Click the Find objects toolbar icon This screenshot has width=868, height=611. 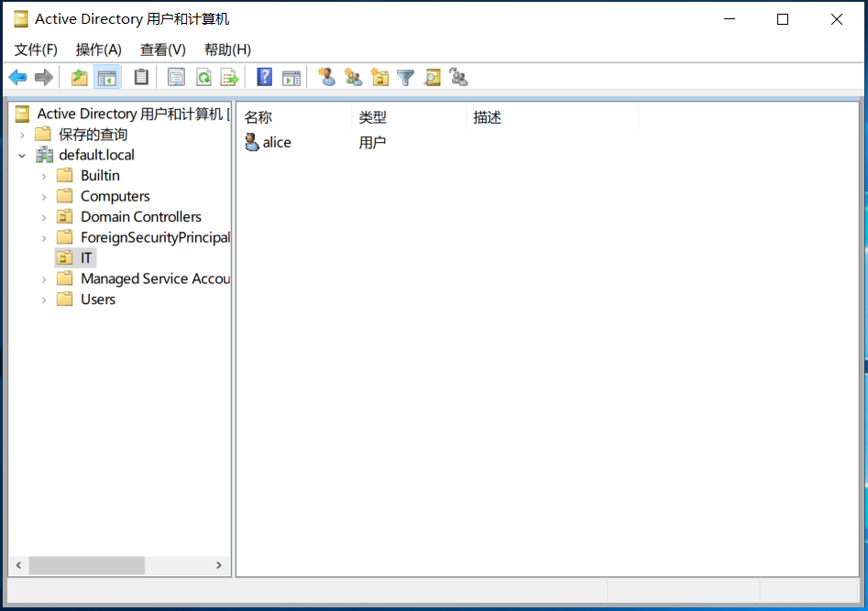click(x=433, y=78)
